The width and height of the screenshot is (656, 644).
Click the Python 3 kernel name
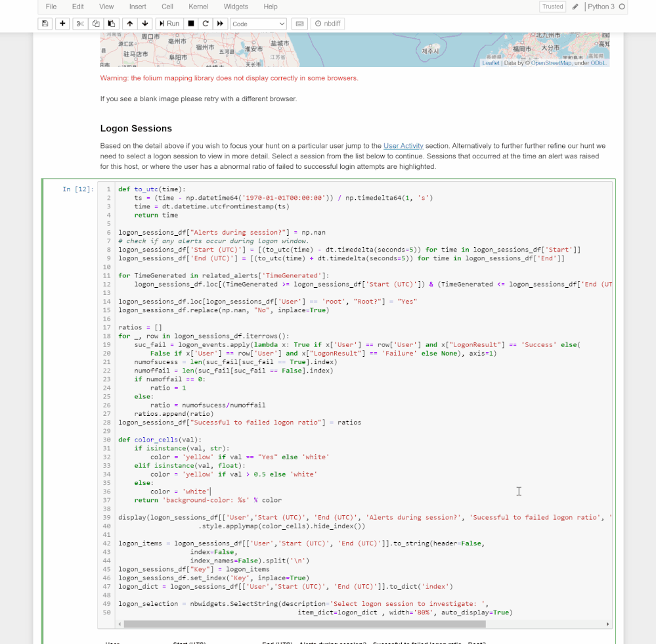pyautogui.click(x=601, y=7)
